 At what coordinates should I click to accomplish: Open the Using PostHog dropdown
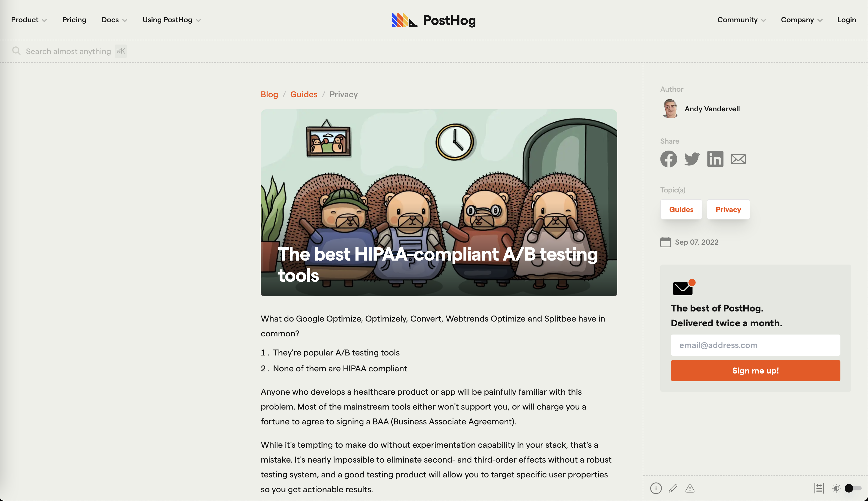coord(171,20)
